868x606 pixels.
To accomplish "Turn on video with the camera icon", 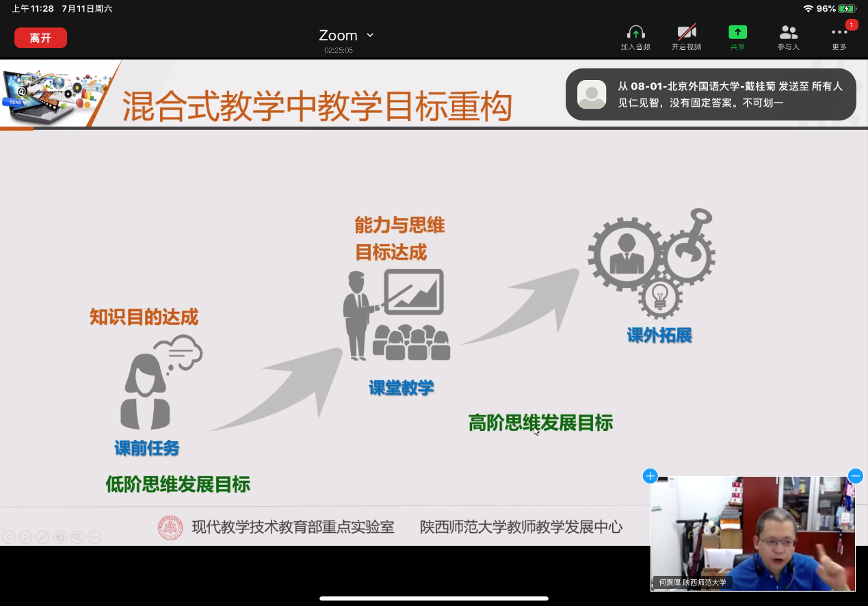I will [x=686, y=33].
